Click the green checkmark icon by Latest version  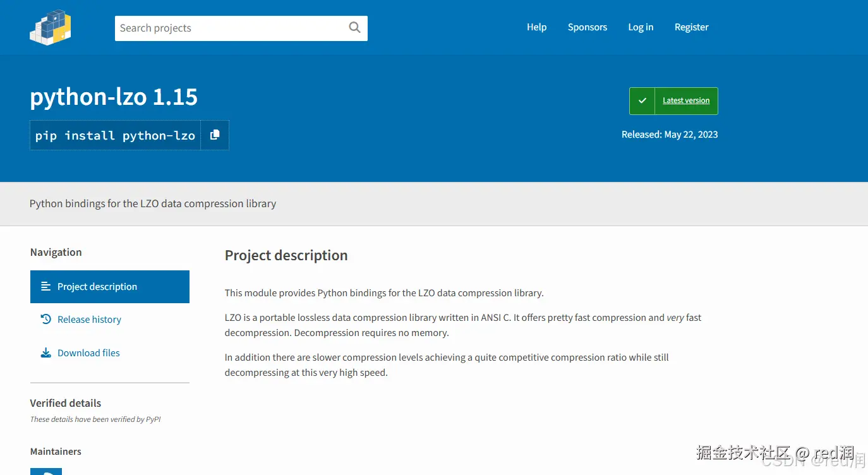[642, 100]
